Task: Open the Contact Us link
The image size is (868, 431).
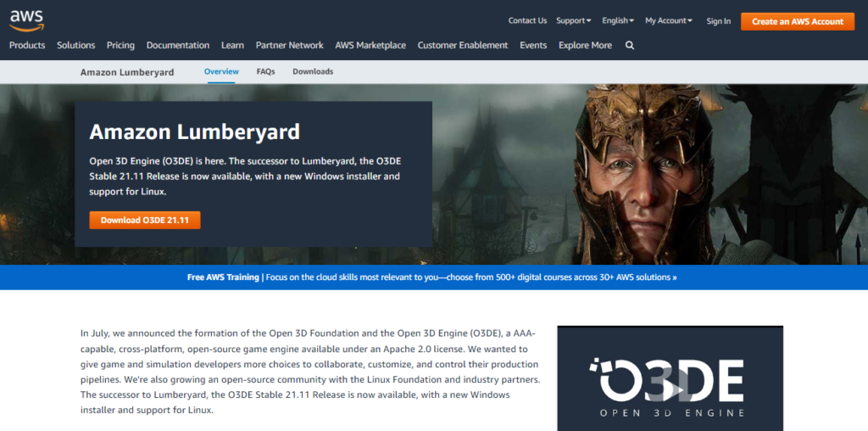Action: [x=527, y=21]
